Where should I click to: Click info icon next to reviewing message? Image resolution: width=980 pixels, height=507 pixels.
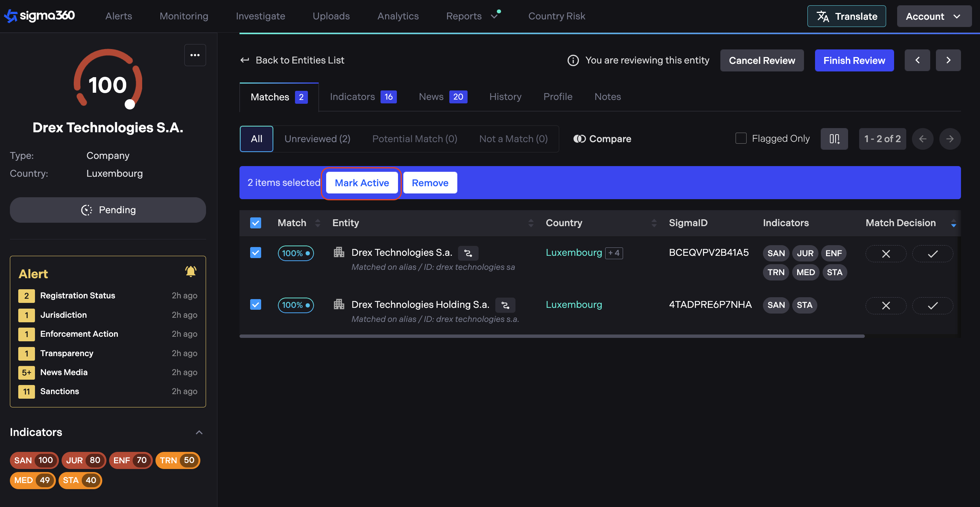click(573, 60)
